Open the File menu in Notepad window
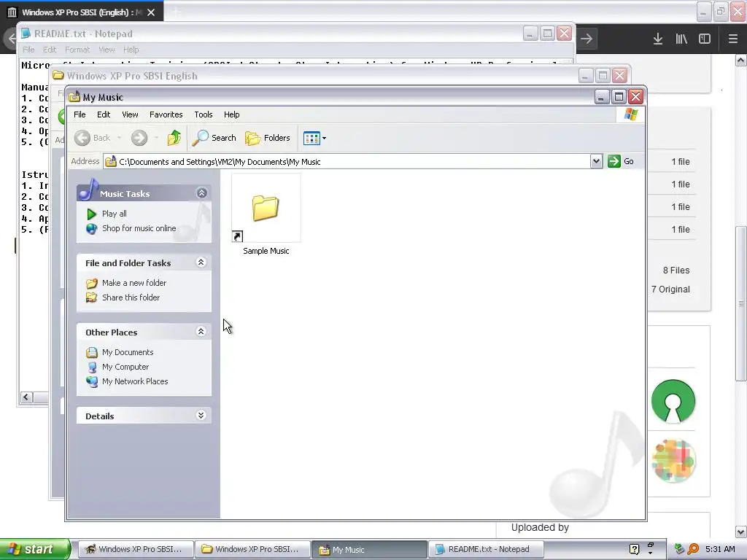747x560 pixels. (28, 50)
